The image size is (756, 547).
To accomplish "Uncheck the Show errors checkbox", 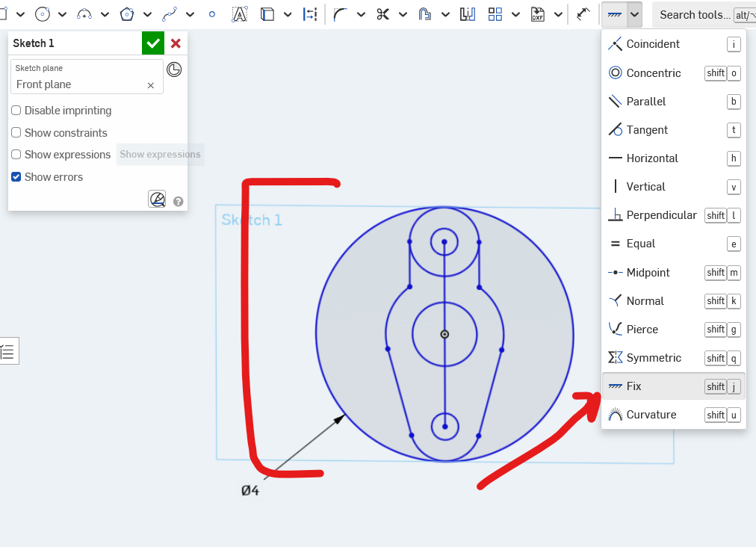I will (16, 177).
